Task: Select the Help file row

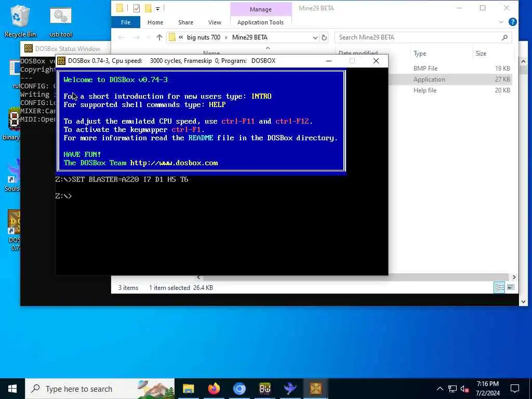Action: point(449,90)
